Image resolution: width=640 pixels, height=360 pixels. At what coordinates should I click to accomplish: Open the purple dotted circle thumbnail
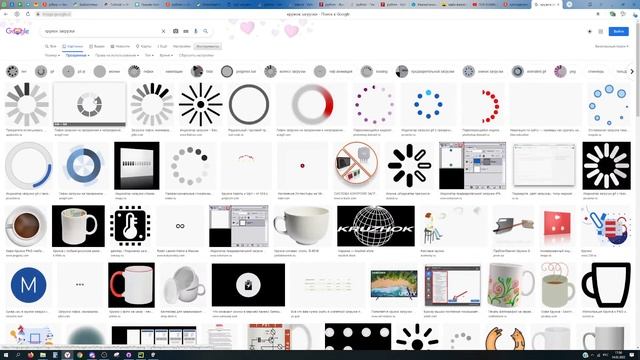tap(373, 104)
